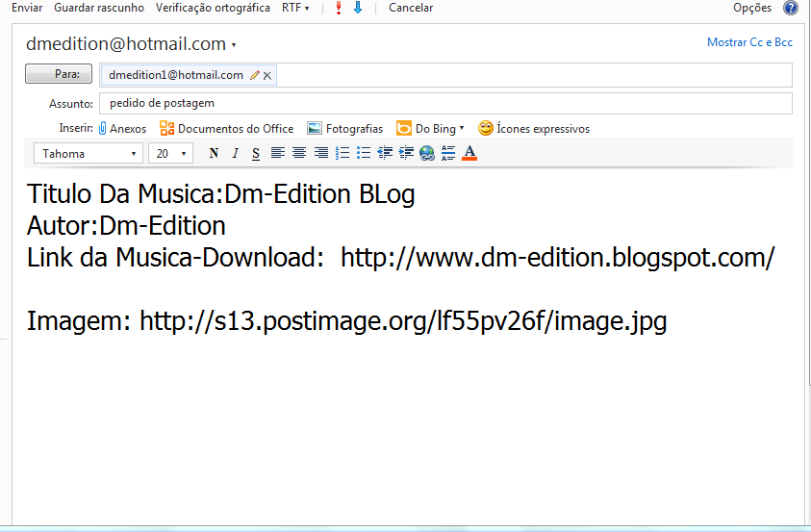Click the URL http://www.dm-edition.blogspot.com/
This screenshot has height=532, width=811.
coord(558,258)
